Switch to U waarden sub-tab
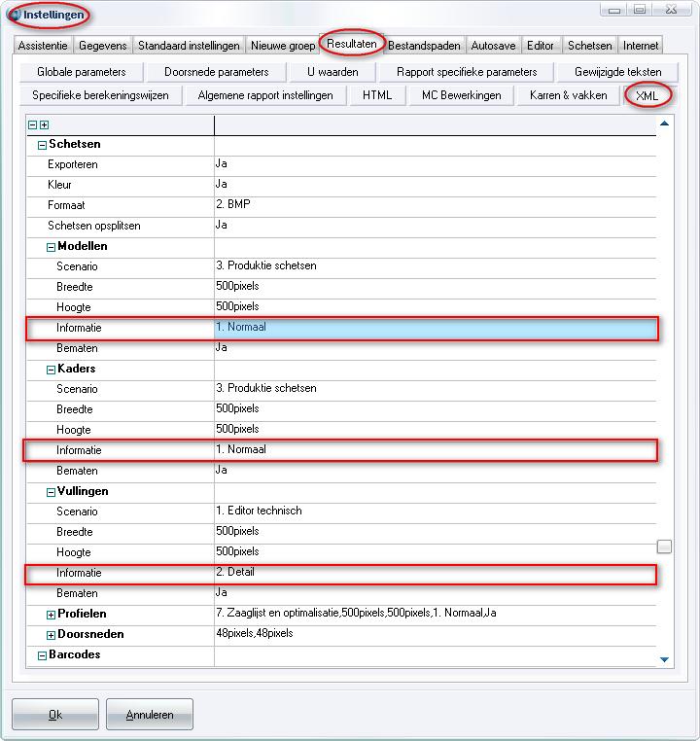The image size is (700, 741). [332, 72]
